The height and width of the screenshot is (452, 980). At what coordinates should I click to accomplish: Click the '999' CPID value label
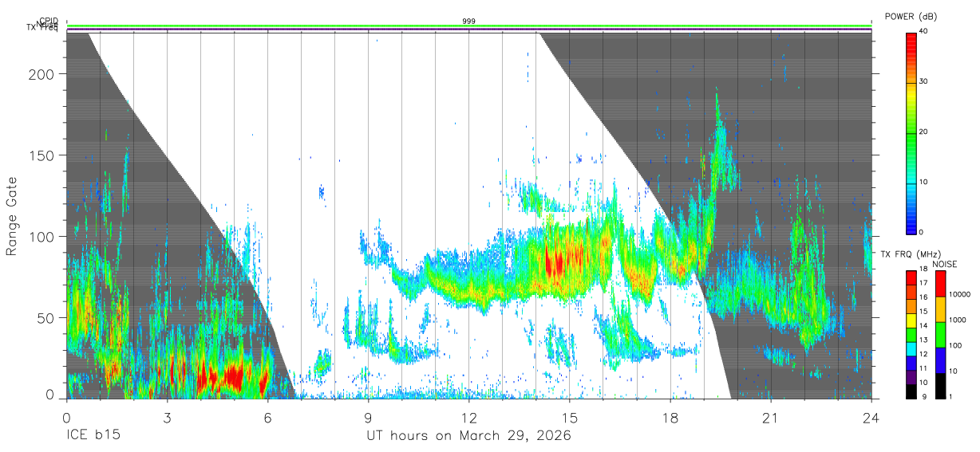(468, 22)
